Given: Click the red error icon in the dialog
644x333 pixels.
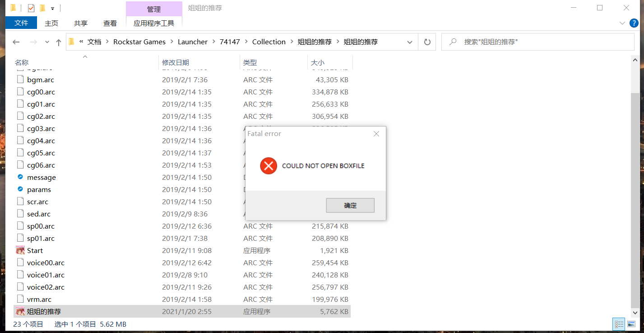Looking at the screenshot, I should point(269,166).
